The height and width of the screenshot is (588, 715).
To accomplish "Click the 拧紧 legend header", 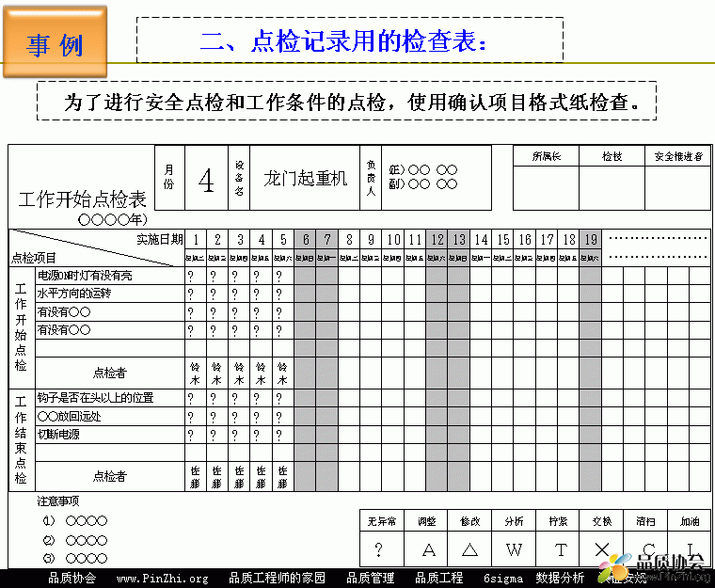I will click(558, 521).
